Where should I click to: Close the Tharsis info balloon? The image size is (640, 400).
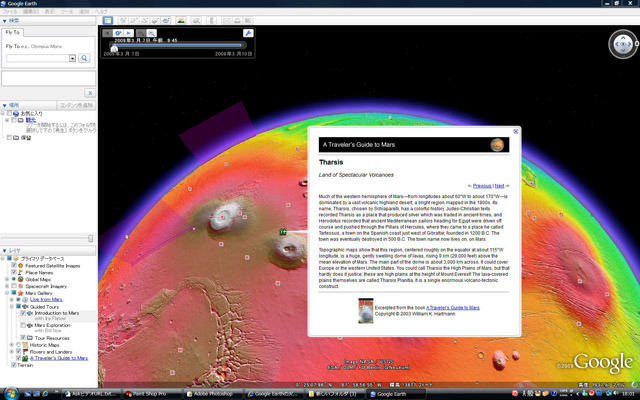pos(516,131)
